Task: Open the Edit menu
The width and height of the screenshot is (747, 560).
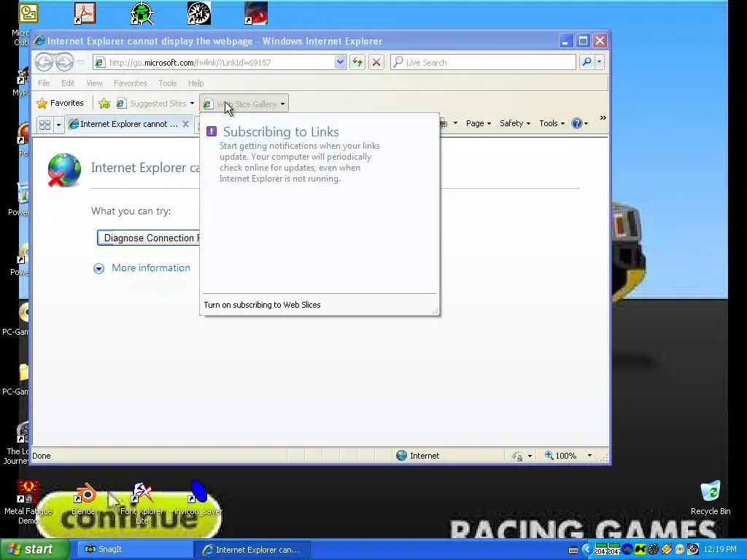Action: click(x=68, y=83)
